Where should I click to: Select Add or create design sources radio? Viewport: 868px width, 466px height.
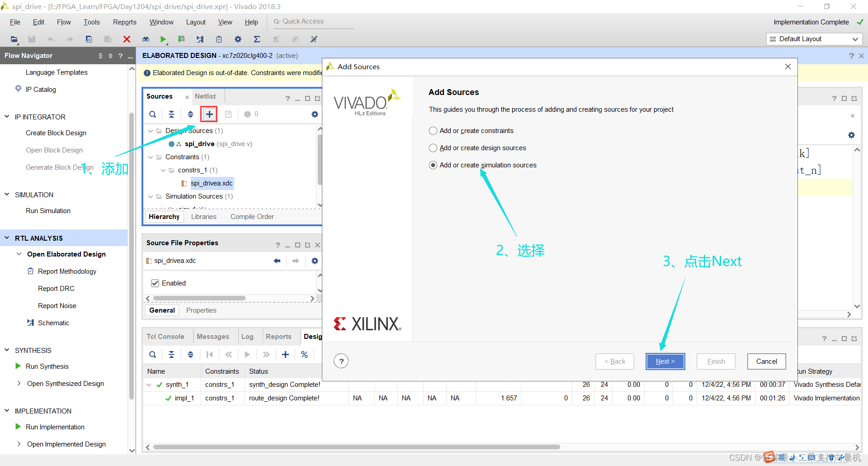[433, 148]
